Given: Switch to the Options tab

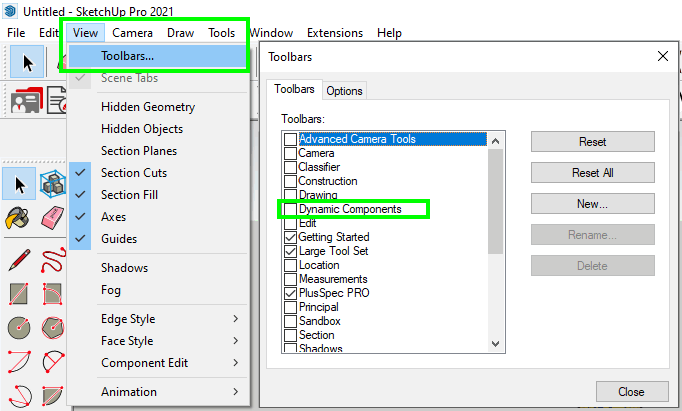Looking at the screenshot, I should click(344, 91).
